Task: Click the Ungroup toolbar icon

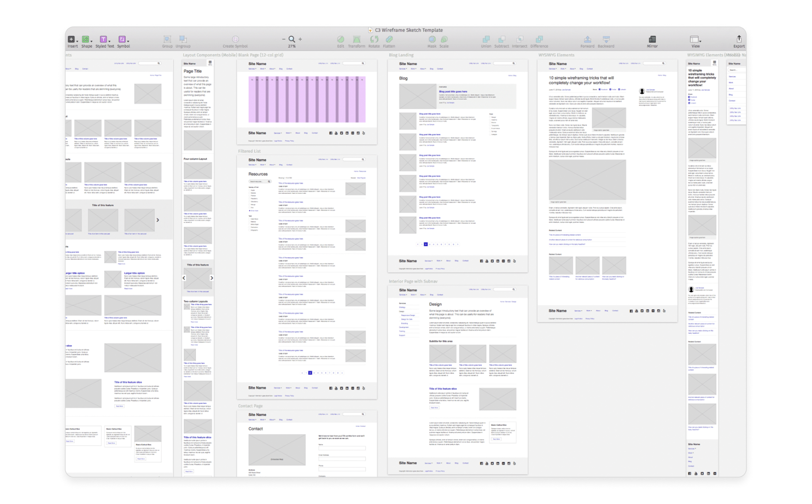Action: point(183,40)
